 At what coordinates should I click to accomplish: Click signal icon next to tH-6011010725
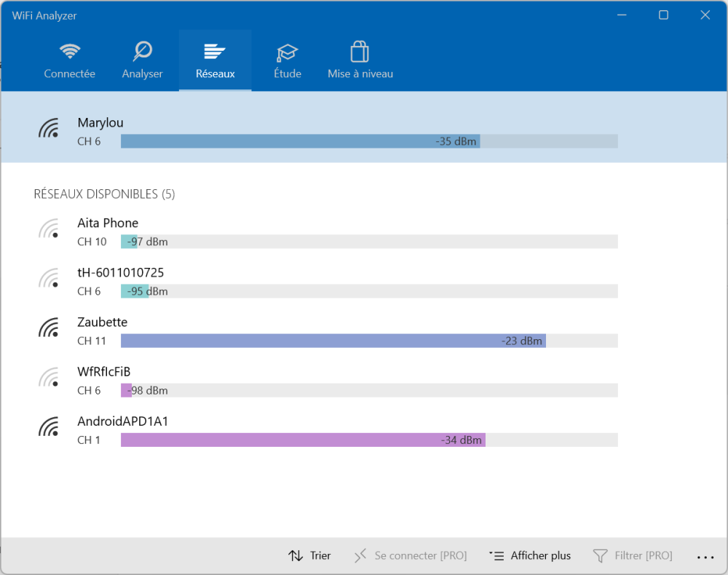coord(49,279)
